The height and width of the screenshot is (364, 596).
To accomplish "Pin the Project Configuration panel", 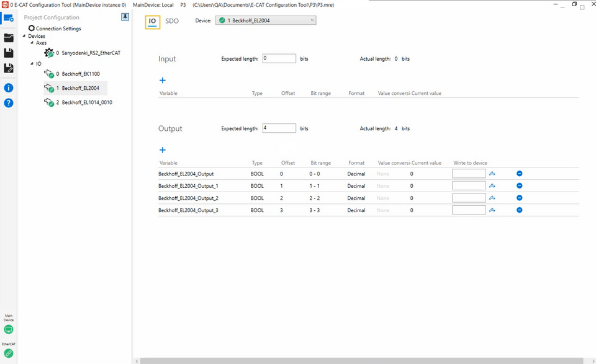I will (125, 17).
